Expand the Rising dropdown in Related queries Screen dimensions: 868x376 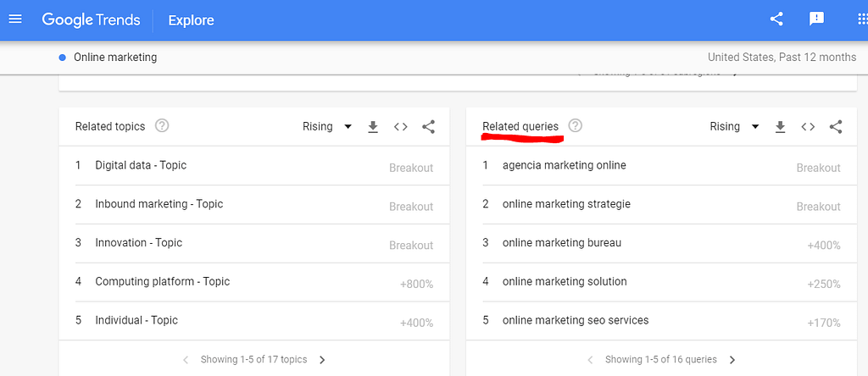pos(735,127)
